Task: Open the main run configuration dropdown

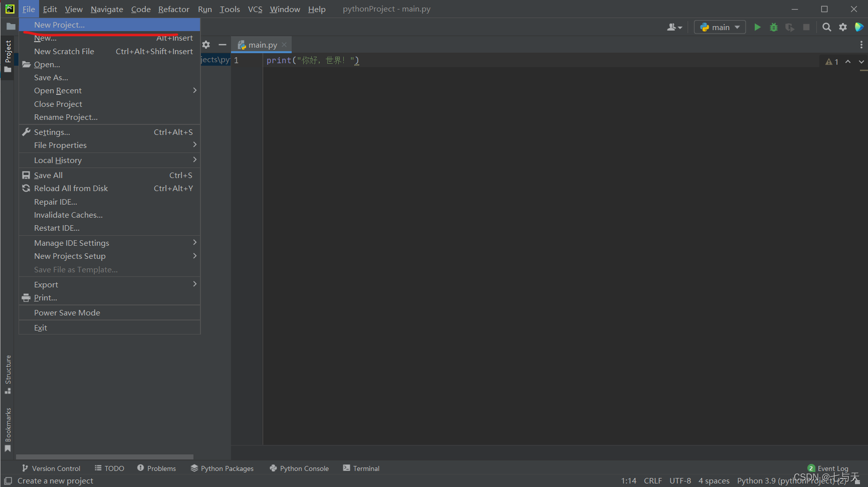Action: tap(720, 27)
